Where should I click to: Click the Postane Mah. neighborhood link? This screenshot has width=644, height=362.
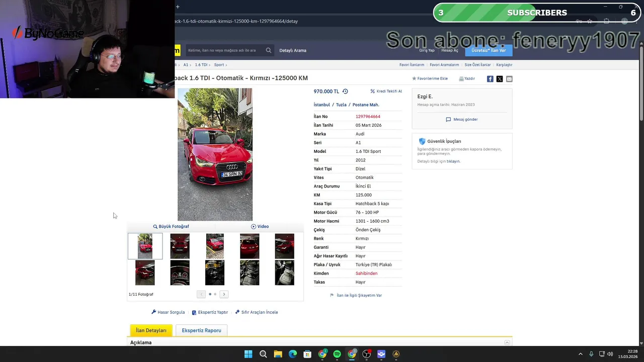(366, 105)
